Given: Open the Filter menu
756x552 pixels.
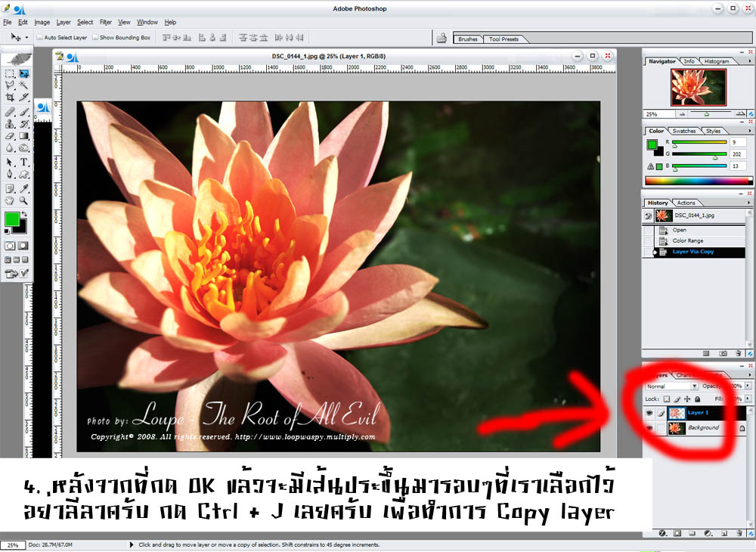Looking at the screenshot, I should point(106,22).
